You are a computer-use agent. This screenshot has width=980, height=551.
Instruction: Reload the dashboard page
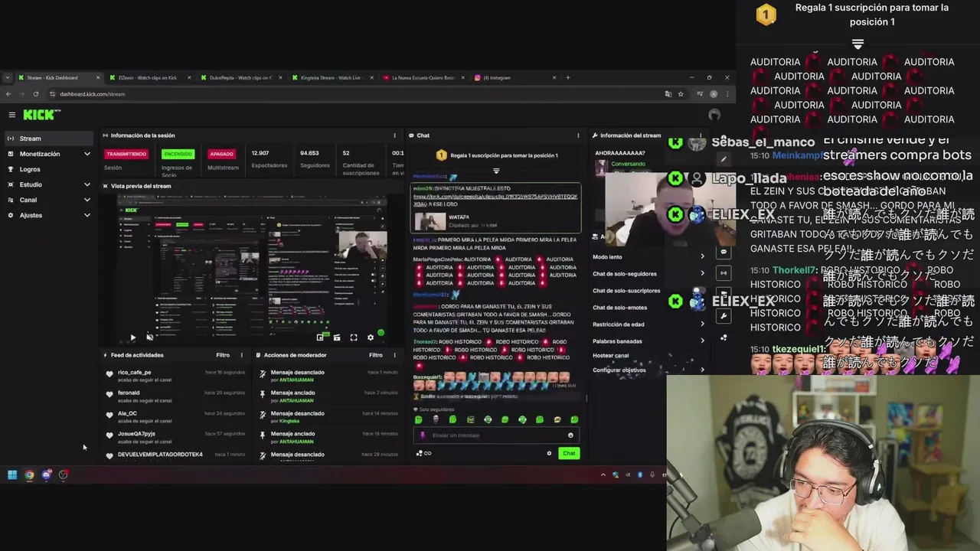(x=35, y=94)
